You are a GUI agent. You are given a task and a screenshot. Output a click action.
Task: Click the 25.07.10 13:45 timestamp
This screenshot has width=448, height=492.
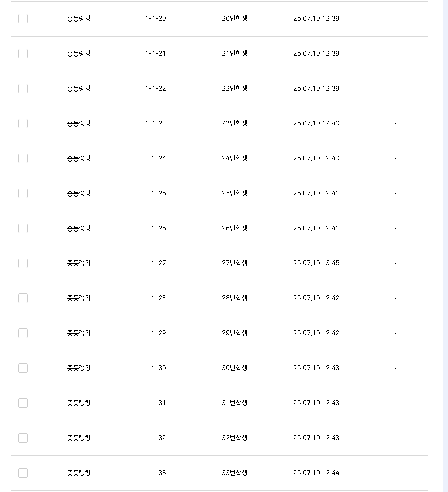(x=316, y=263)
